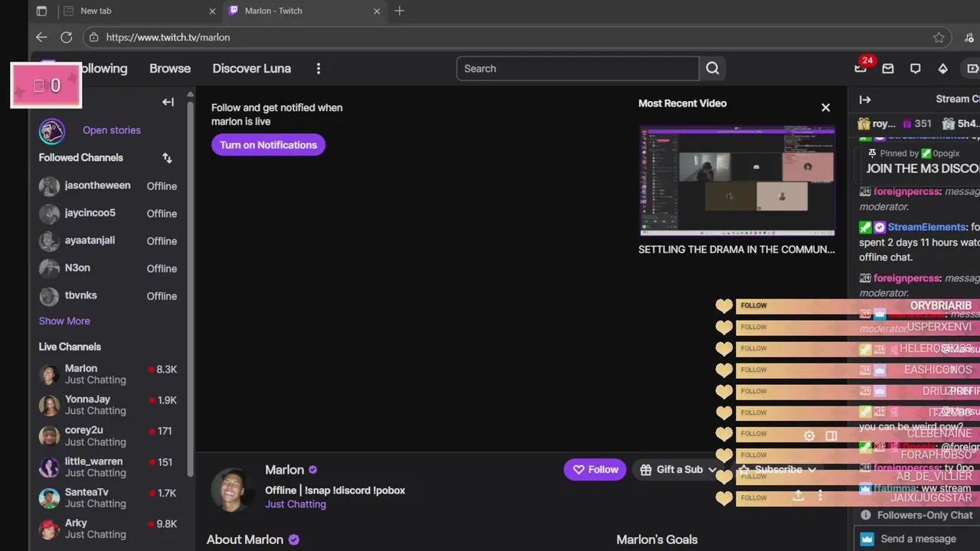Reload the Twitch page
Image resolution: width=980 pixels, height=551 pixels.
click(x=67, y=37)
